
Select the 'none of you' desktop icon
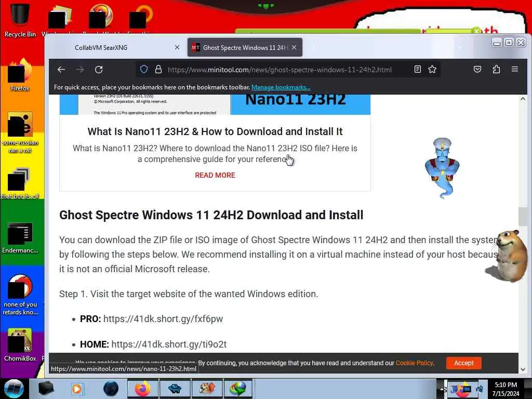pyautogui.click(x=20, y=295)
